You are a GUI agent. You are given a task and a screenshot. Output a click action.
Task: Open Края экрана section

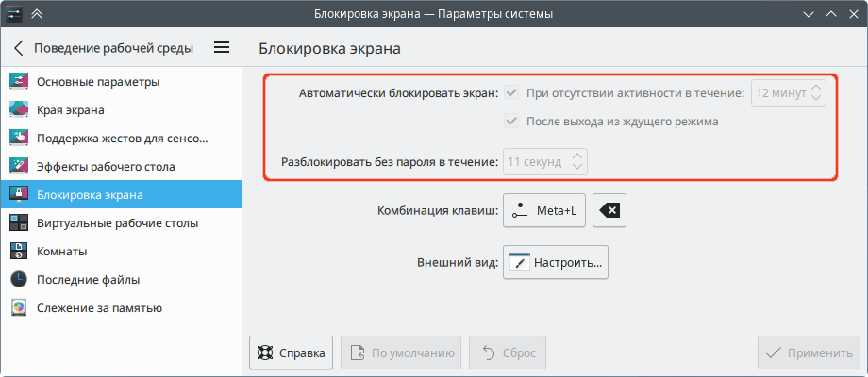point(121,110)
